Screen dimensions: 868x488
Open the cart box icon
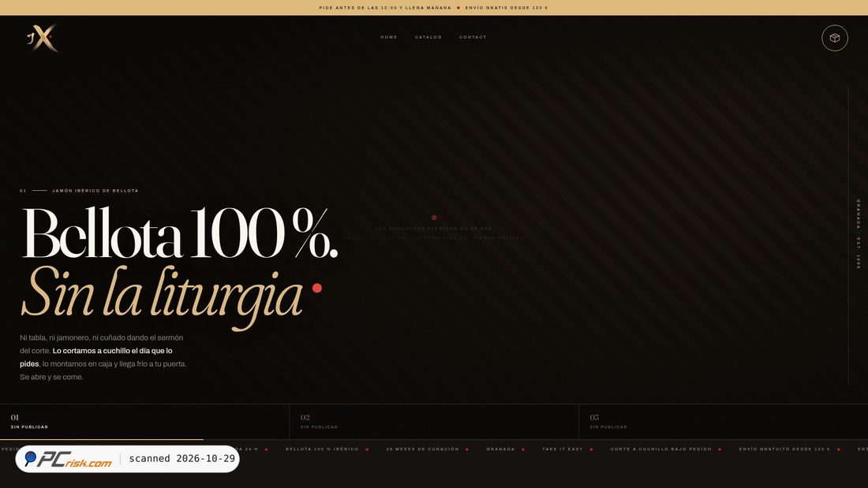(834, 38)
